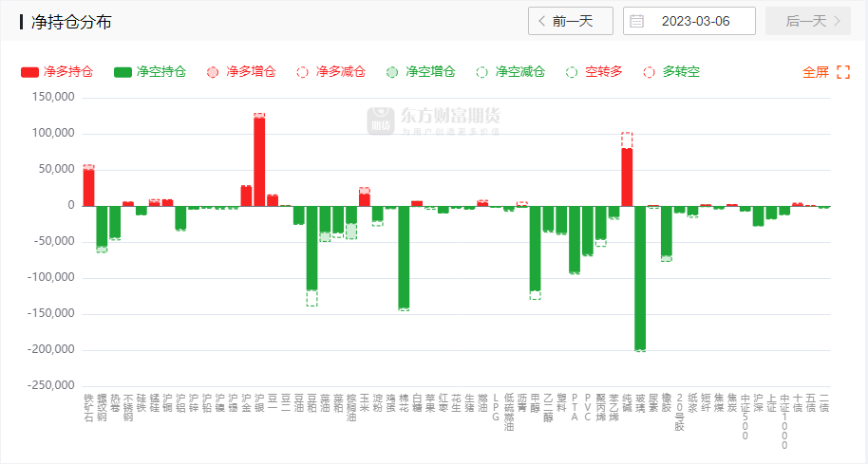868x464 pixels.
Task: Click the deepest green 玻璃 bar
Action: (x=640, y=277)
